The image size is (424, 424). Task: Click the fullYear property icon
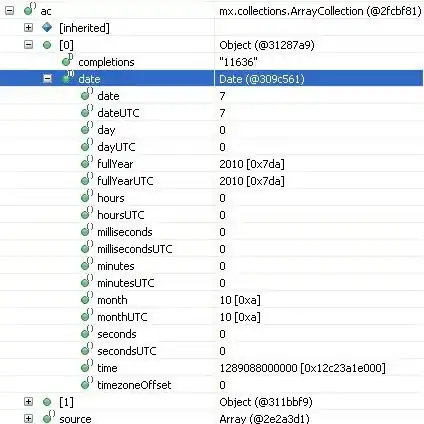pyautogui.click(x=87, y=162)
